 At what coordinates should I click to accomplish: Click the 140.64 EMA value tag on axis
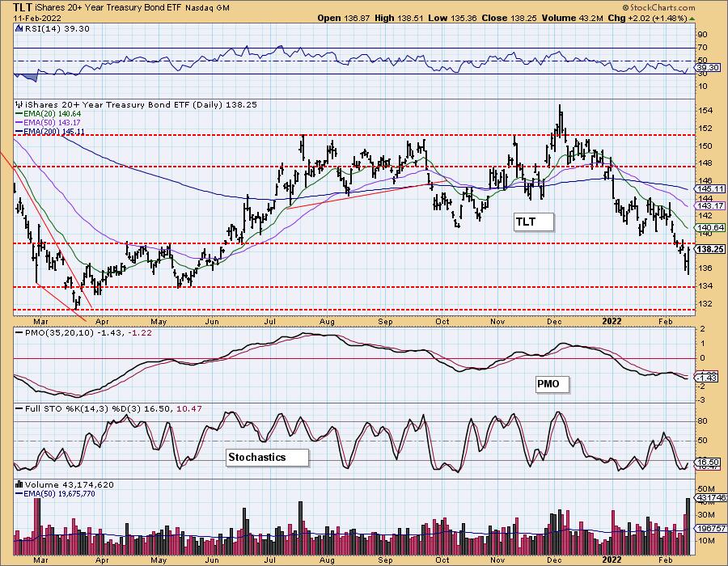click(710, 228)
